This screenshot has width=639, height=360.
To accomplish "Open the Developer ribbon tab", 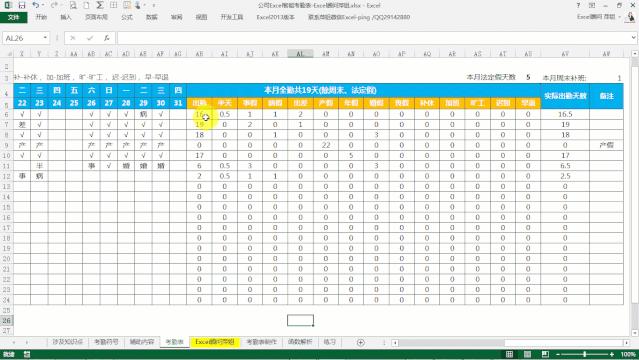I will click(232, 17).
